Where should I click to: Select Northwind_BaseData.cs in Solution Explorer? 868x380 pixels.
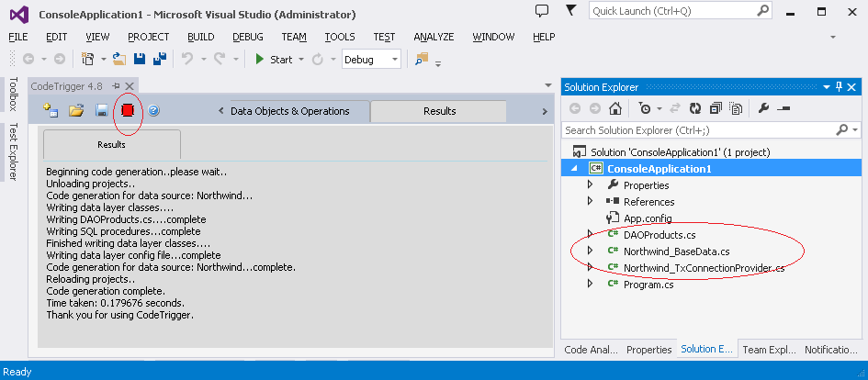[676, 251]
